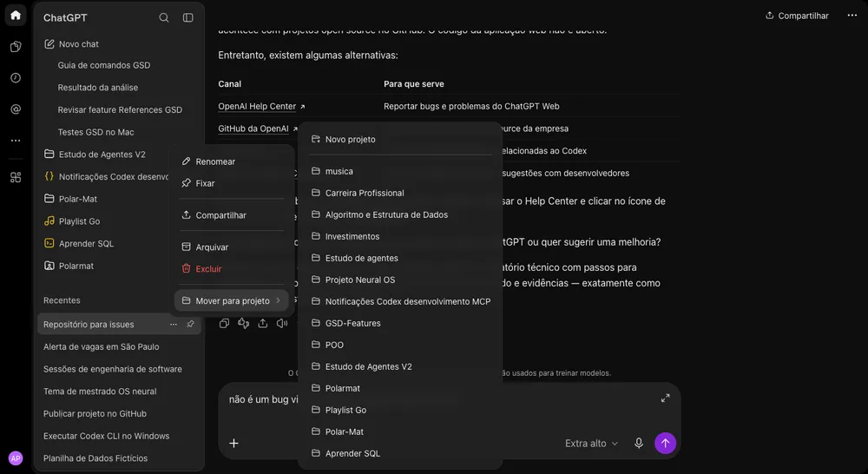
Task: Read aloud with the speaker icon
Action: pyautogui.click(x=282, y=324)
